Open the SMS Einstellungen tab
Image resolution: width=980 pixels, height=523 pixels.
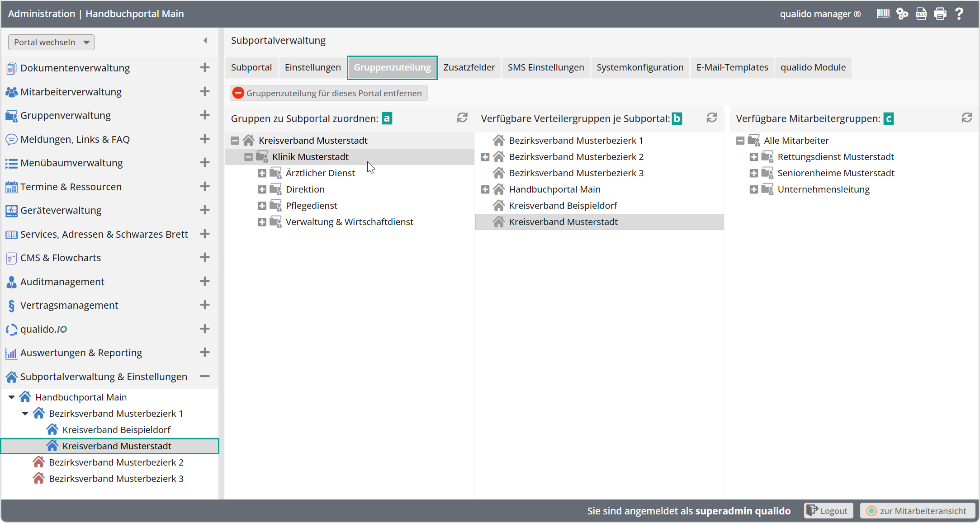(545, 67)
